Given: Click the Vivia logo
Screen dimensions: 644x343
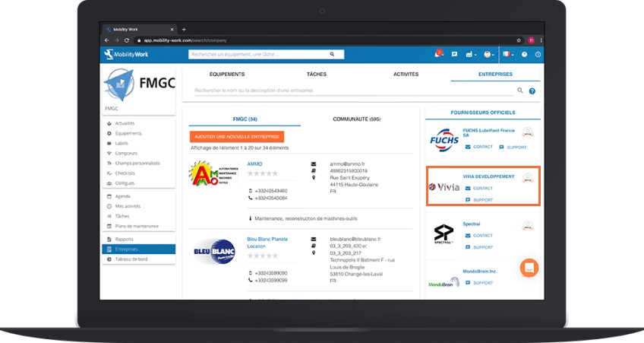Looking at the screenshot, I should click(444, 188).
